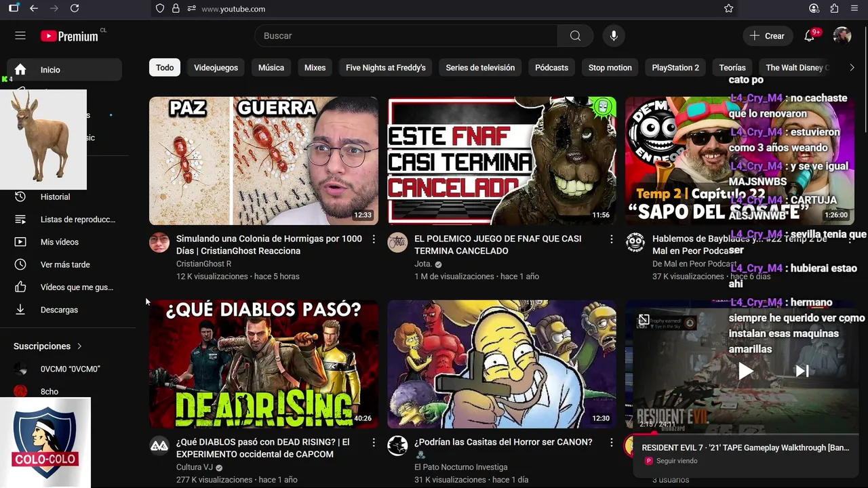Screen dimensions: 868x488
Task: Open options for Hormigas video
Action: (x=374, y=239)
